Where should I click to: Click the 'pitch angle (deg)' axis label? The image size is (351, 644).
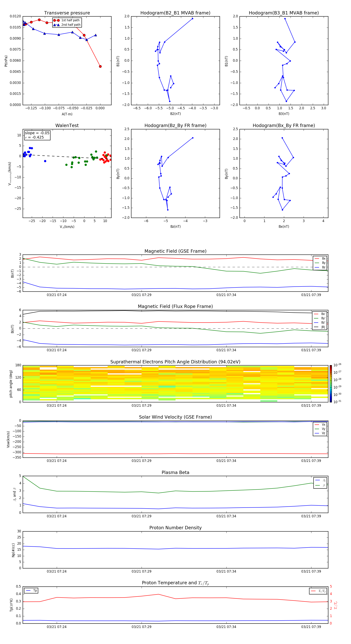(11, 384)
